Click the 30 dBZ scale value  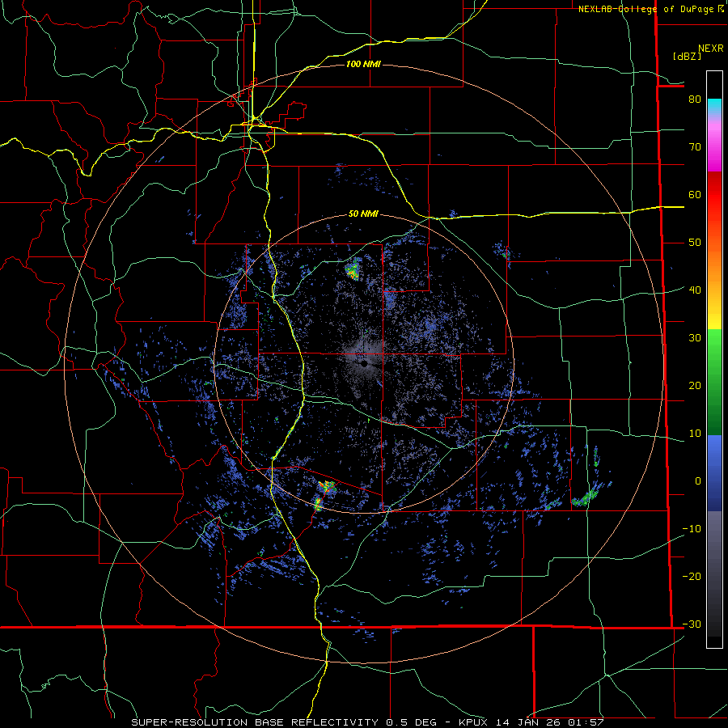click(x=695, y=337)
